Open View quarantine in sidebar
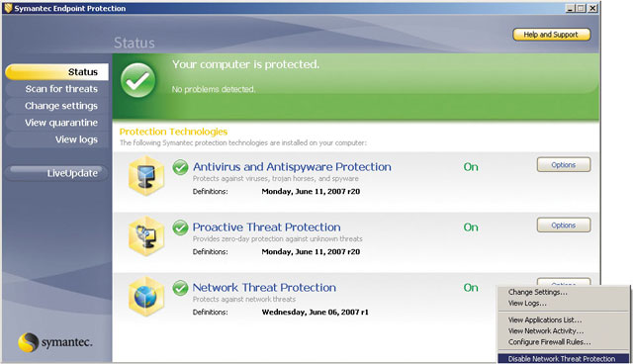The width and height of the screenshot is (633, 364). tap(57, 123)
